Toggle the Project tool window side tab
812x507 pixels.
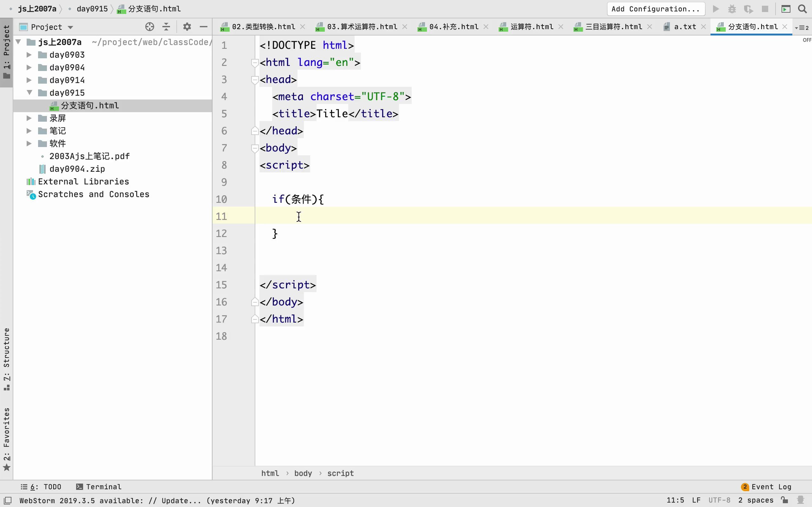pyautogui.click(x=6, y=52)
